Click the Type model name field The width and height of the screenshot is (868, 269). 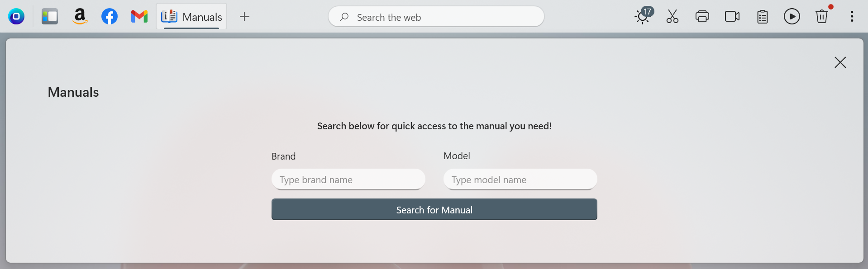pyautogui.click(x=520, y=179)
